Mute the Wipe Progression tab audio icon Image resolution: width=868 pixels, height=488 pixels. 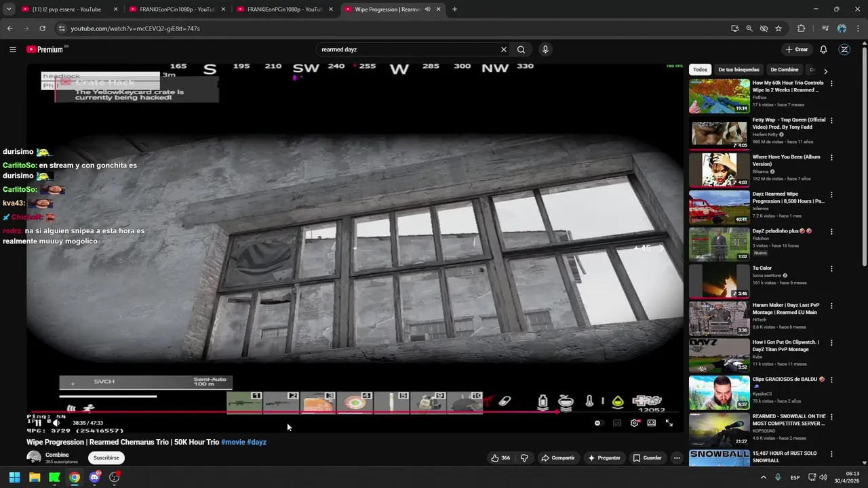pyautogui.click(x=427, y=9)
